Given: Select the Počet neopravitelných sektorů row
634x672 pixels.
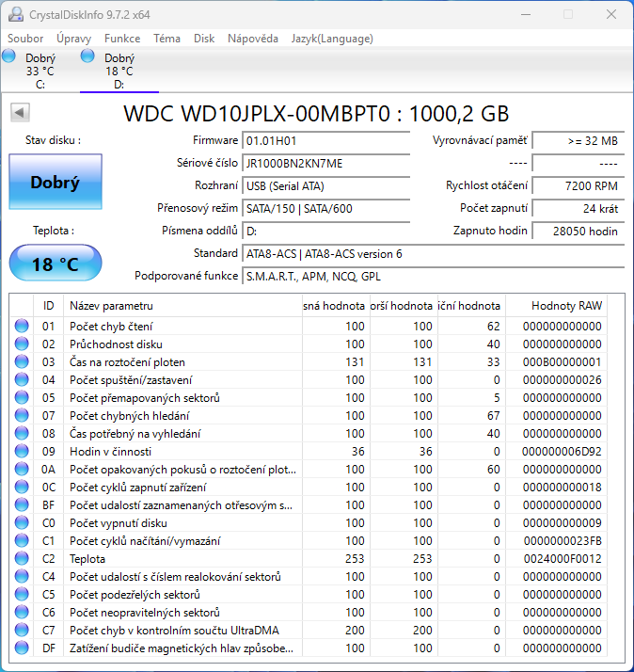Looking at the screenshot, I should tap(179, 613).
